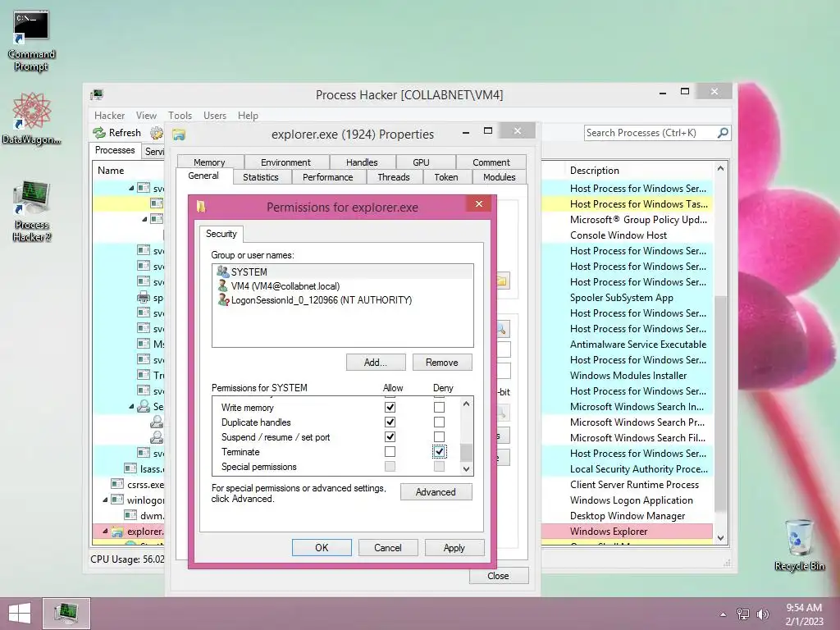Click the dwm process icon in the tree
This screenshot has height=630, width=840.
tap(130, 515)
